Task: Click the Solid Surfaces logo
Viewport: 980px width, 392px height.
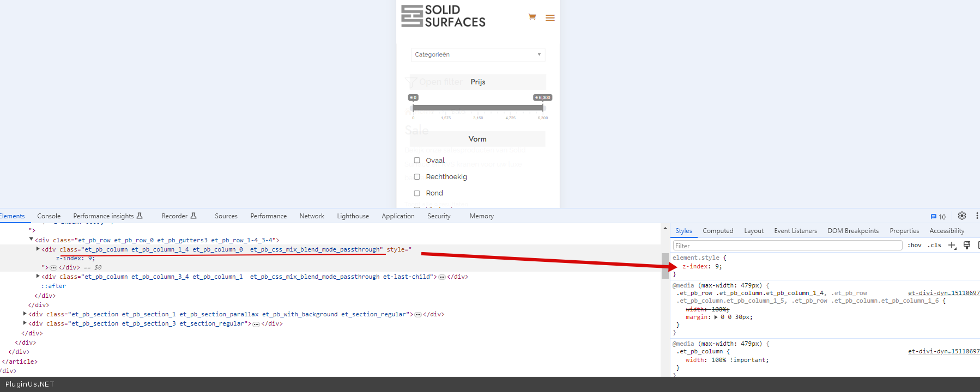Action: (x=443, y=16)
